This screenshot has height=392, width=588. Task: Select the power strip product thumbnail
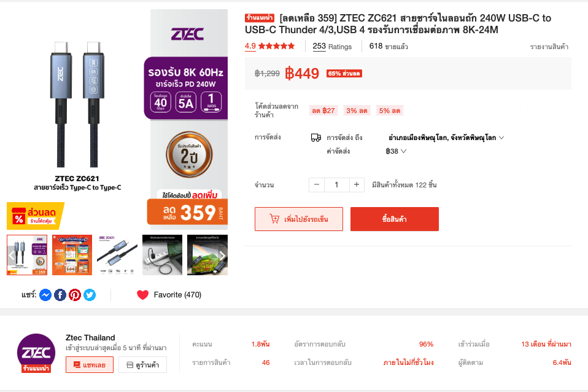(163, 255)
